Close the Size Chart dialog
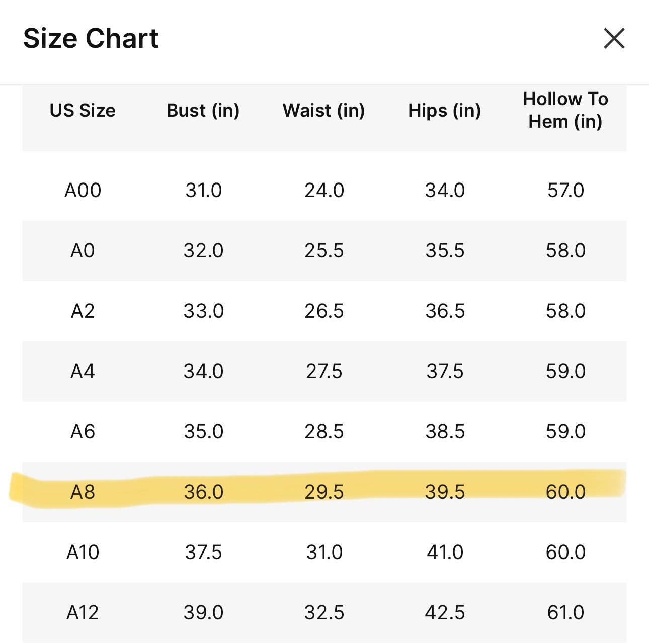 point(614,38)
